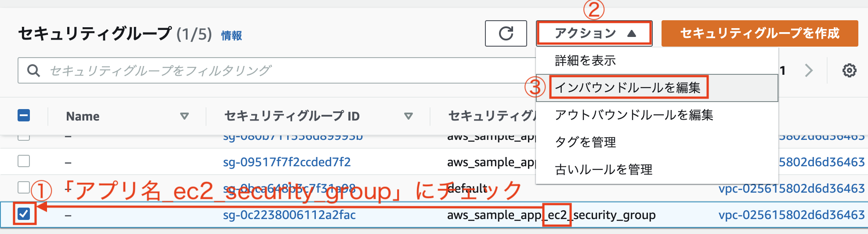The width and height of the screenshot is (868, 234).
Task: Open VPC link in ec2_security_group row
Action: click(792, 215)
